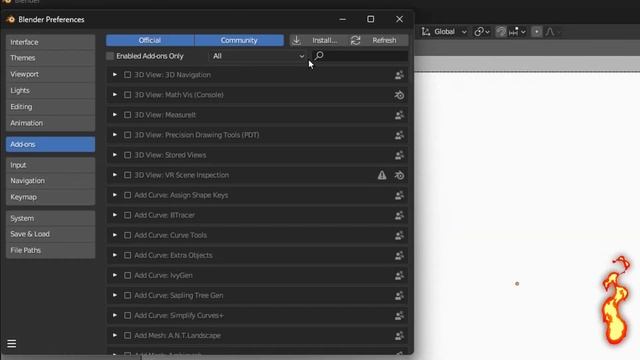Click the community icon on Extra Objects row
Viewport: 640px width, 360px height.
coord(399,256)
